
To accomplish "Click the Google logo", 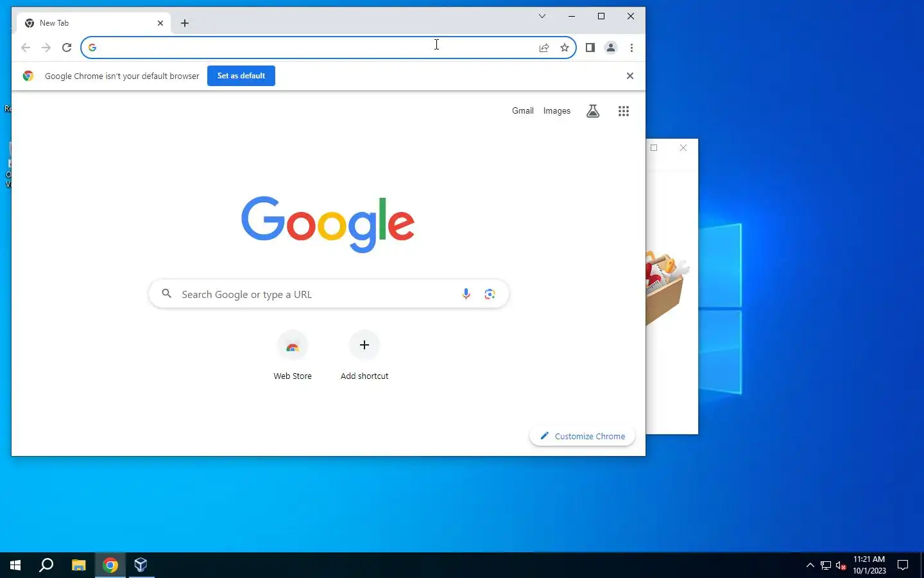I will 328,224.
